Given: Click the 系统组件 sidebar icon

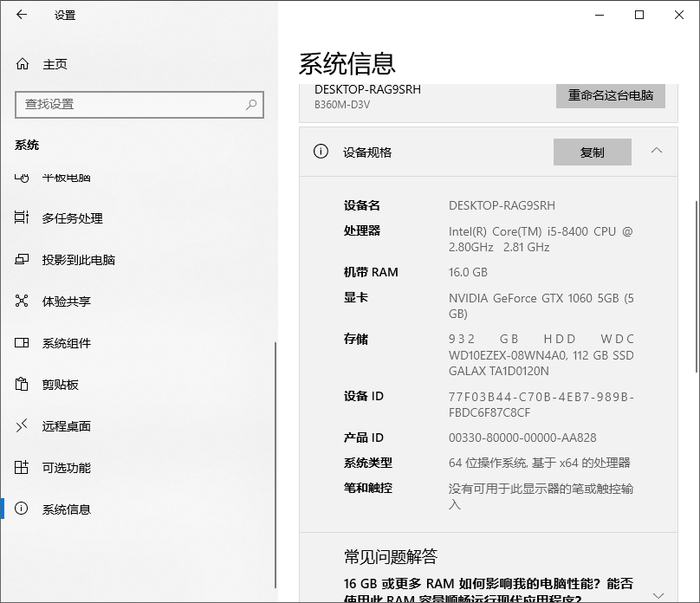Looking at the screenshot, I should coord(22,342).
